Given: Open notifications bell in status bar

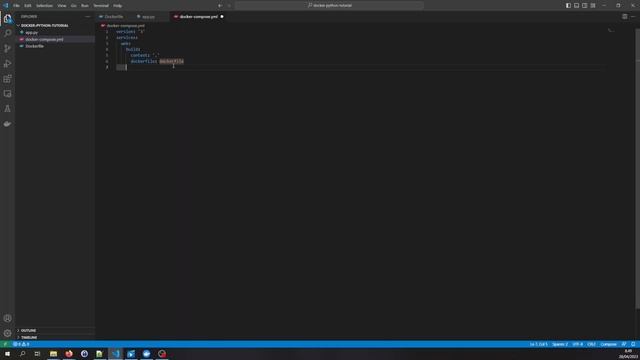Looking at the screenshot, I should click(x=633, y=344).
